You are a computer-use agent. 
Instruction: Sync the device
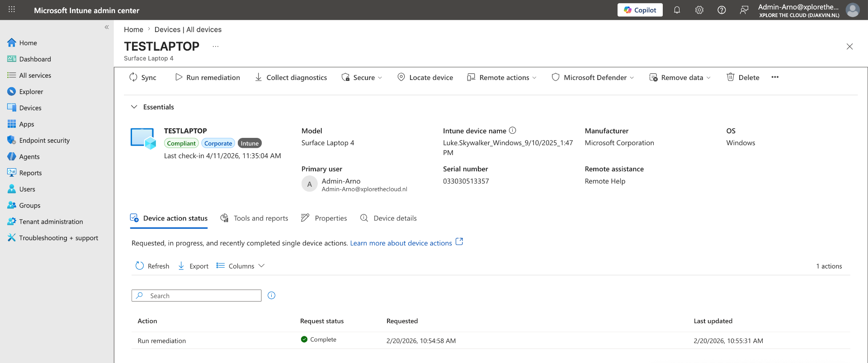(x=143, y=77)
